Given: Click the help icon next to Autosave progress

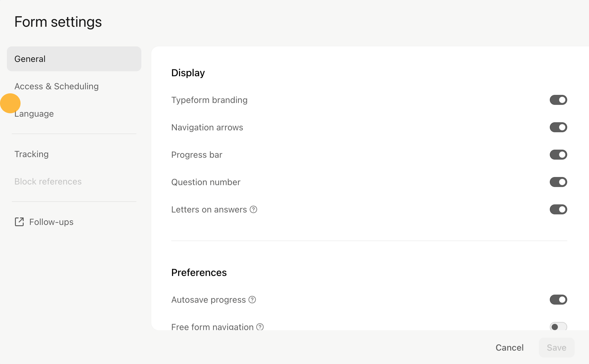Looking at the screenshot, I should [x=252, y=300].
